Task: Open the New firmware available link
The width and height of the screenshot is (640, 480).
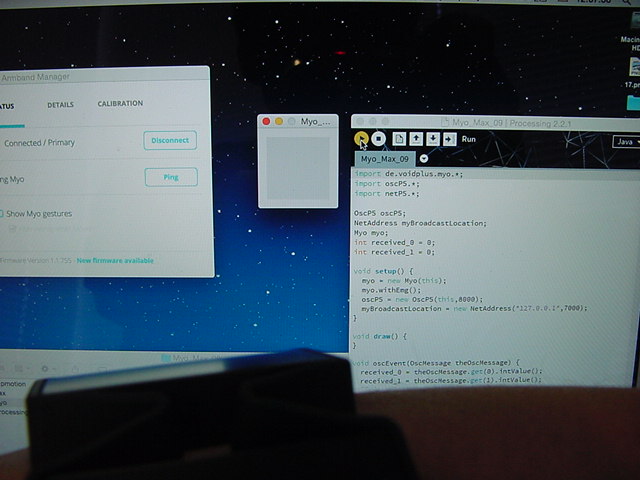Action: coord(115,260)
